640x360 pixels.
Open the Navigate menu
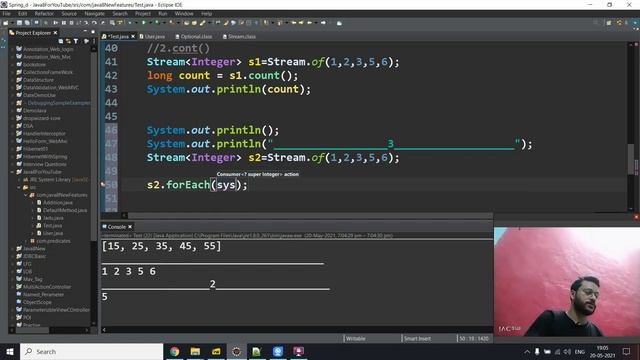coord(95,13)
